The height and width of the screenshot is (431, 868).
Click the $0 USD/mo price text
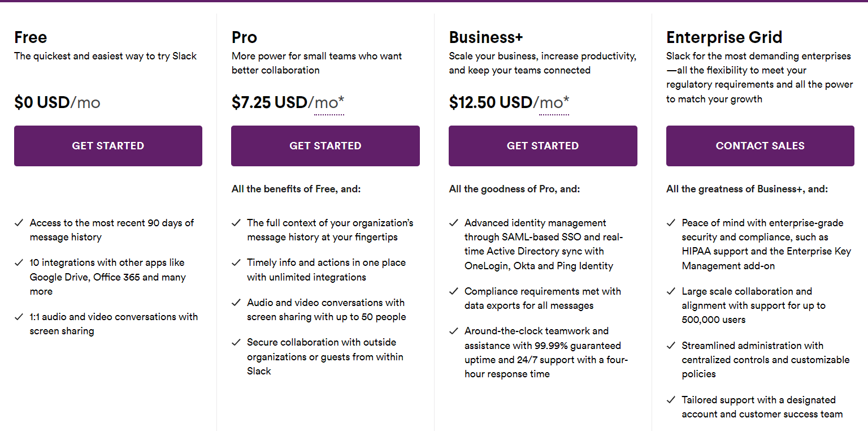point(57,102)
